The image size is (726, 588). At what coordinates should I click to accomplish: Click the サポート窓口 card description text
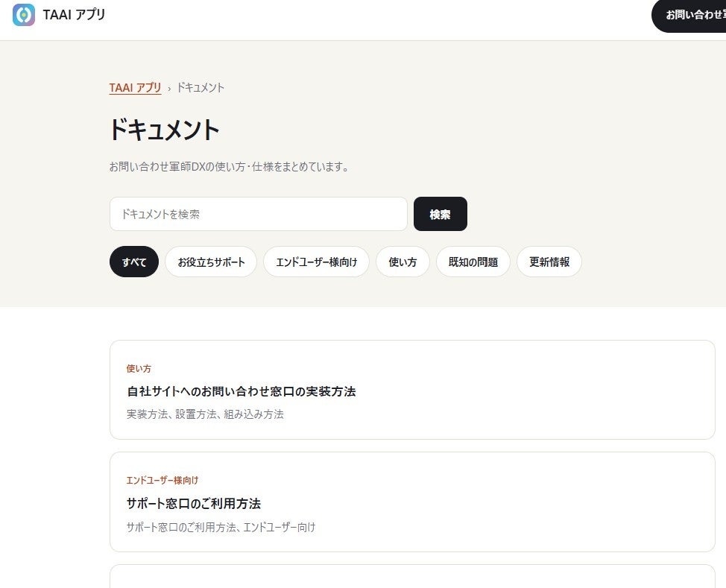tap(221, 528)
